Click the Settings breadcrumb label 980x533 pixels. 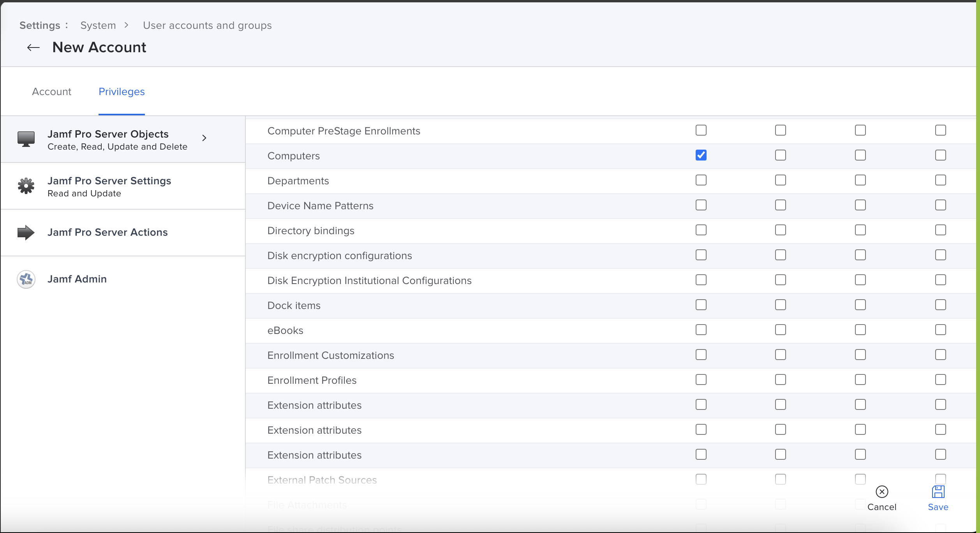pos(40,25)
